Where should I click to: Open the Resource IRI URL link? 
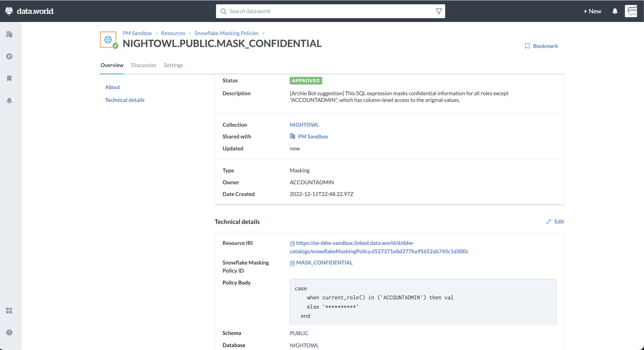coord(379,247)
